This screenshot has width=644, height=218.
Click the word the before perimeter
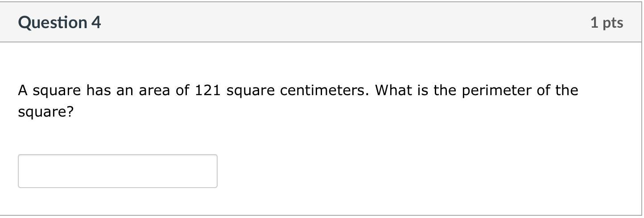point(446,91)
